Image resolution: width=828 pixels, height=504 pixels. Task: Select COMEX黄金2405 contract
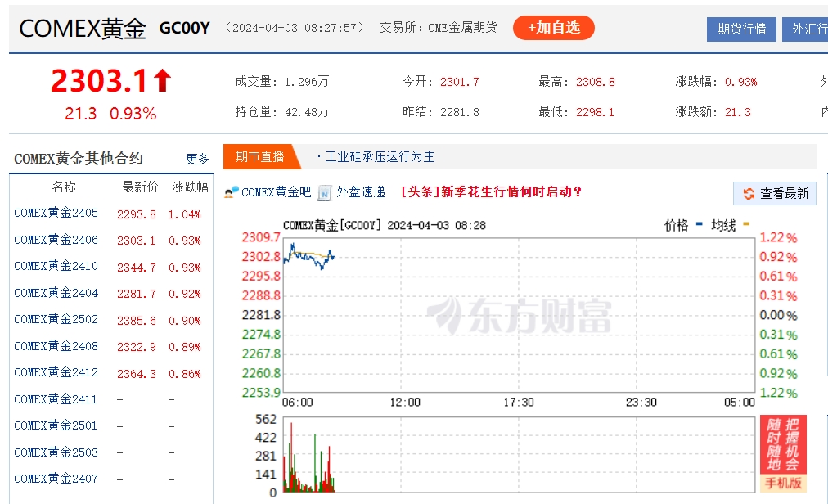click(x=56, y=214)
